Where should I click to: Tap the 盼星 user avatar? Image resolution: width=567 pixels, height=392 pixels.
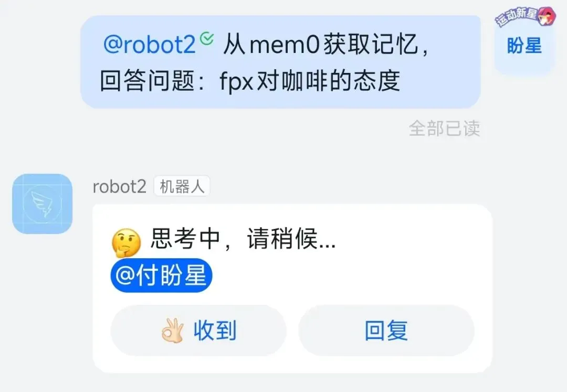click(x=524, y=45)
